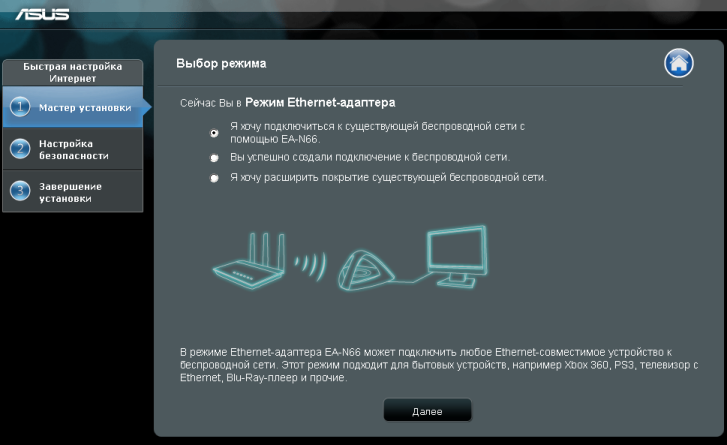Select radio for extending wireless coverage

coord(214,178)
